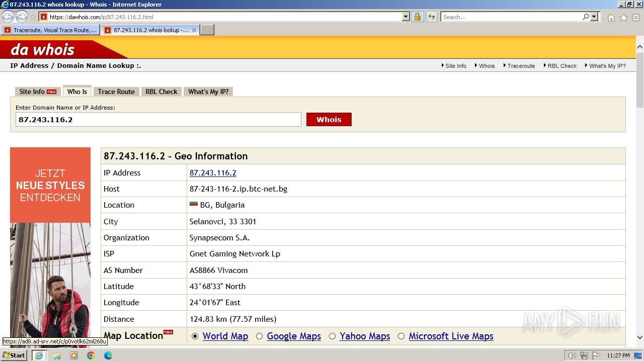Click the domain or IP address input field
644x362 pixels.
158,119
